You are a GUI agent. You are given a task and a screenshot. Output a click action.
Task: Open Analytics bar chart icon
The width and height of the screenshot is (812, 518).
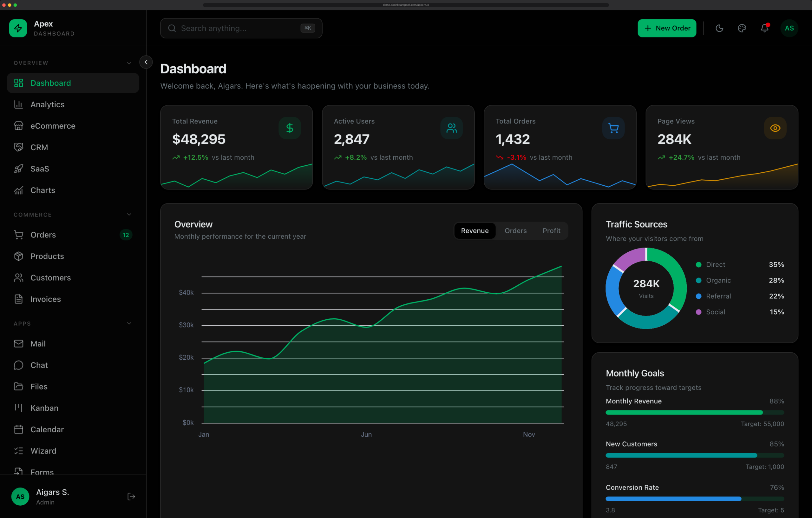18,105
